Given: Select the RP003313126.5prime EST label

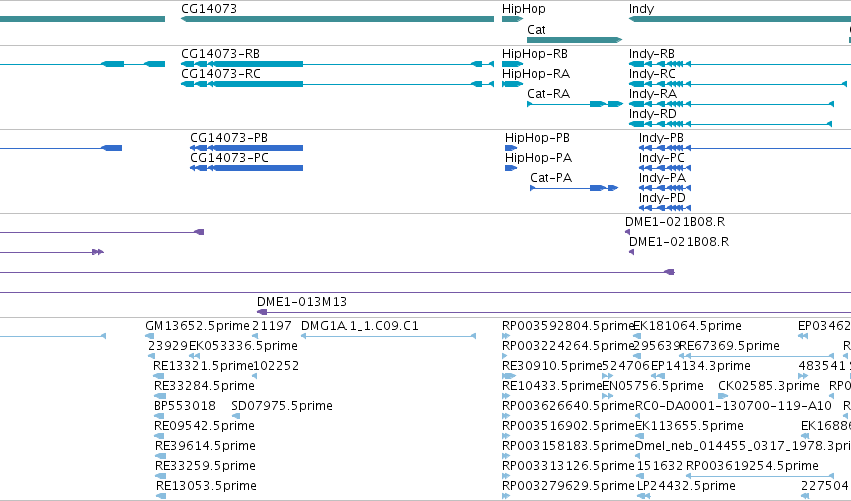Looking at the screenshot, I should 568,466.
